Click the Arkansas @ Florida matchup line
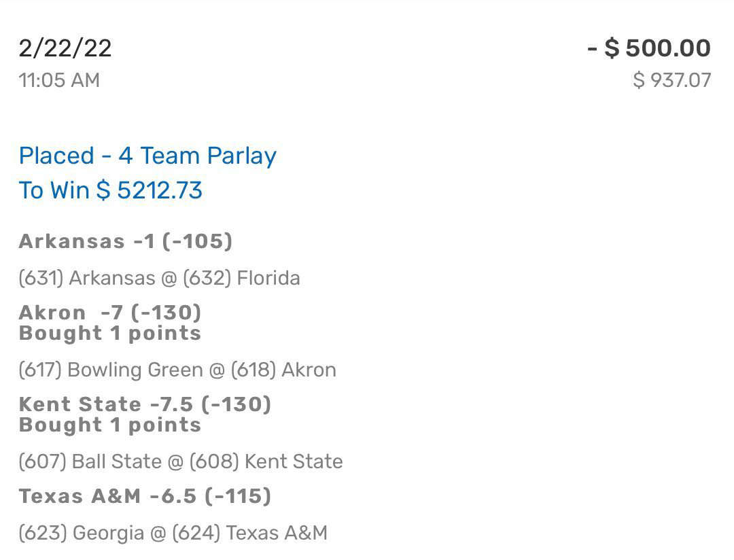Image resolution: width=734 pixels, height=560 pixels. tap(159, 278)
